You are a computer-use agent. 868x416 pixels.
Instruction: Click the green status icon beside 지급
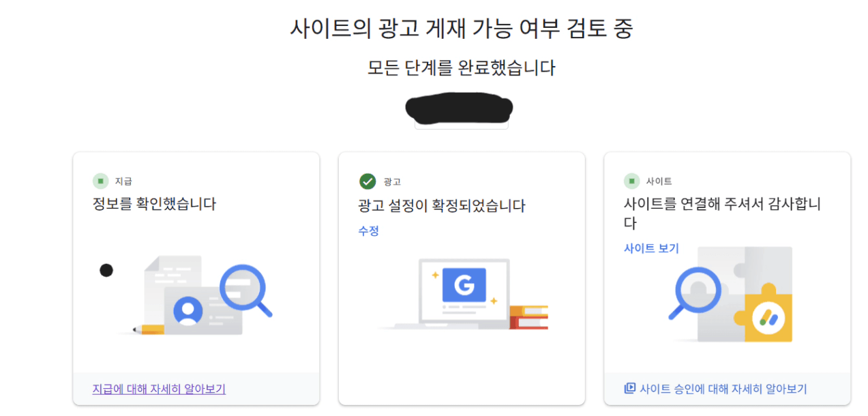(x=100, y=181)
